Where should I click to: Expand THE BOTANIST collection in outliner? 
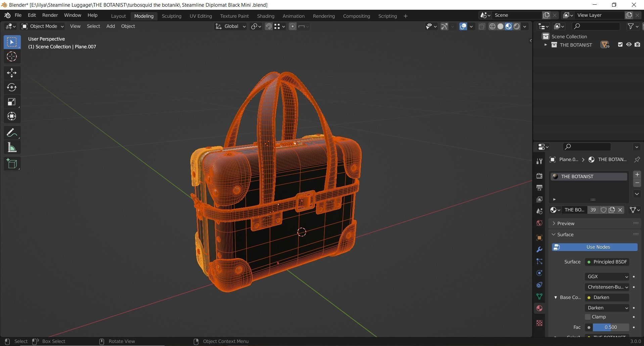click(546, 45)
